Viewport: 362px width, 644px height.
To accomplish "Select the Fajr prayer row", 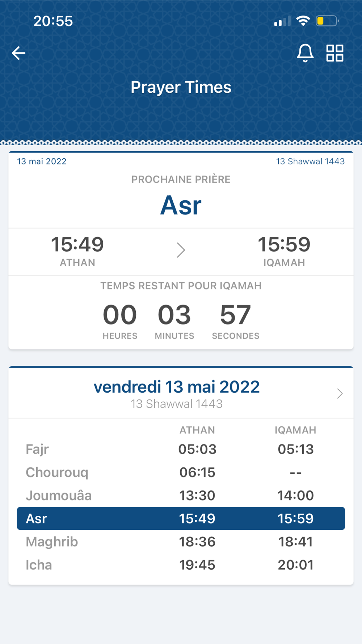I will (181, 449).
